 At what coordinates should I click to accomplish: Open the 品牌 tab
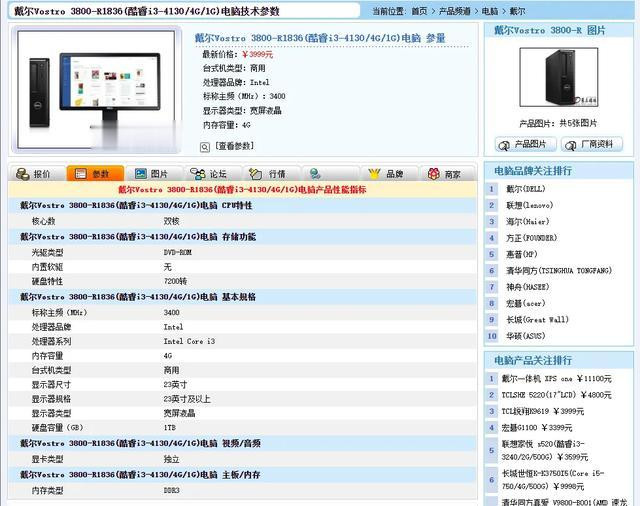[x=389, y=174]
